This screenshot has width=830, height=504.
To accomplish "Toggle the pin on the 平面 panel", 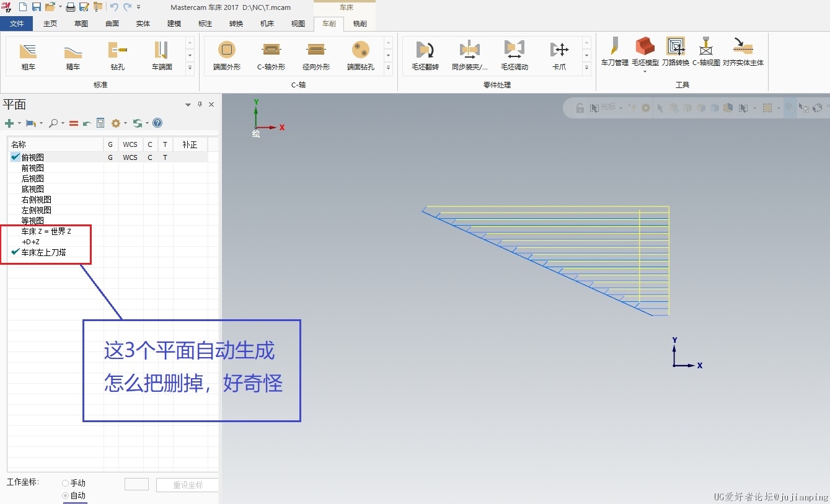I will 200,105.
